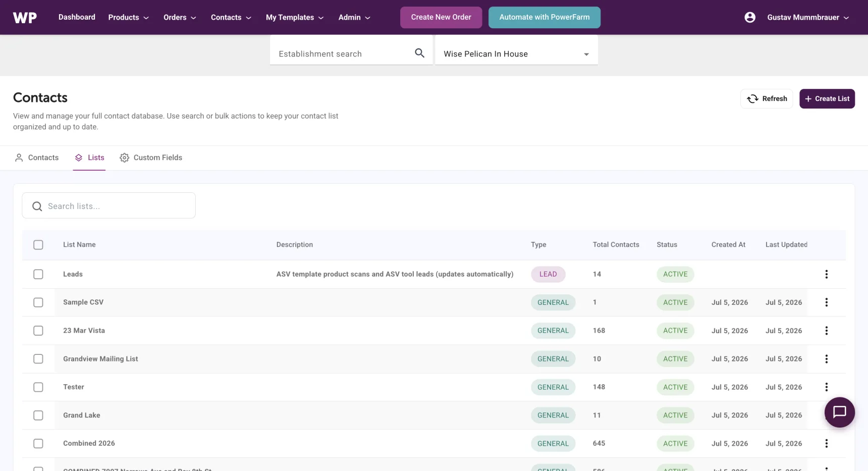Screen dimensions: 868x471
Task: Click ACTIVE status badge in Leads row
Action: tap(675, 274)
